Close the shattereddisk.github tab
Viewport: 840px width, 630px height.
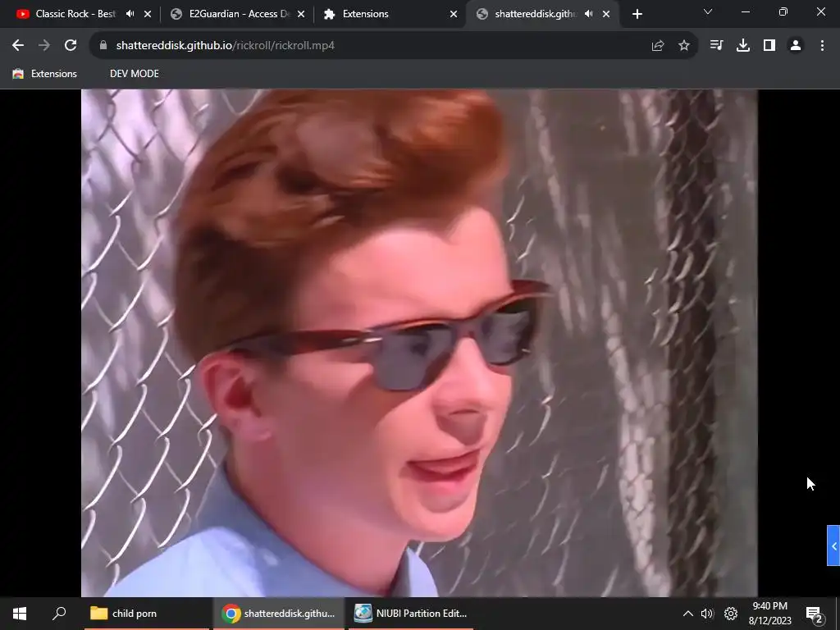[x=606, y=14]
